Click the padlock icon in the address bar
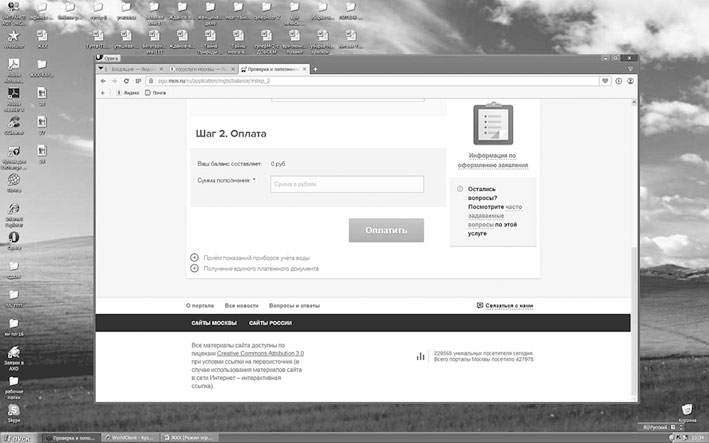709x443 pixels. [151, 81]
